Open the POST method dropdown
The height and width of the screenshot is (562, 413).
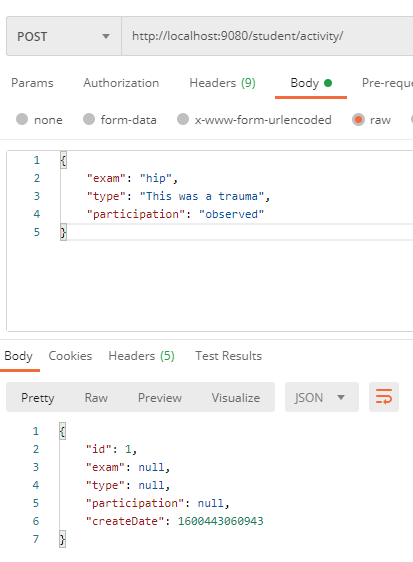[x=64, y=36]
